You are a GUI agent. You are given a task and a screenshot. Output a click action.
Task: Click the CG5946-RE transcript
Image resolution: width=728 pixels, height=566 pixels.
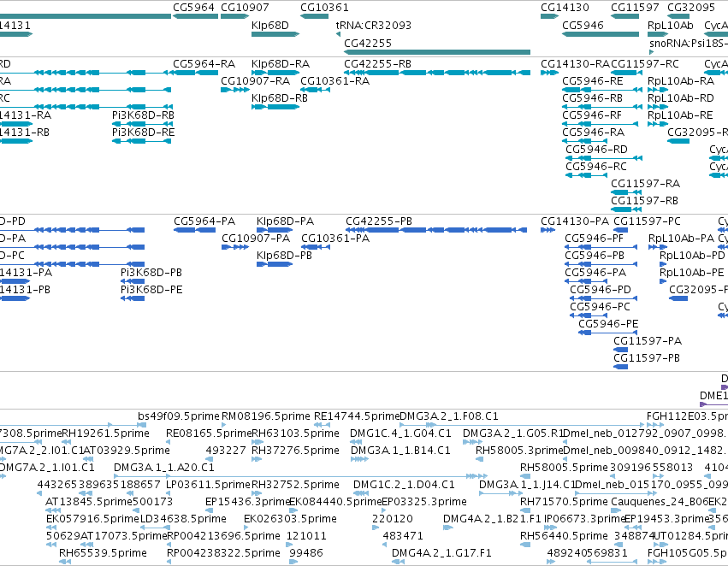[602, 90]
